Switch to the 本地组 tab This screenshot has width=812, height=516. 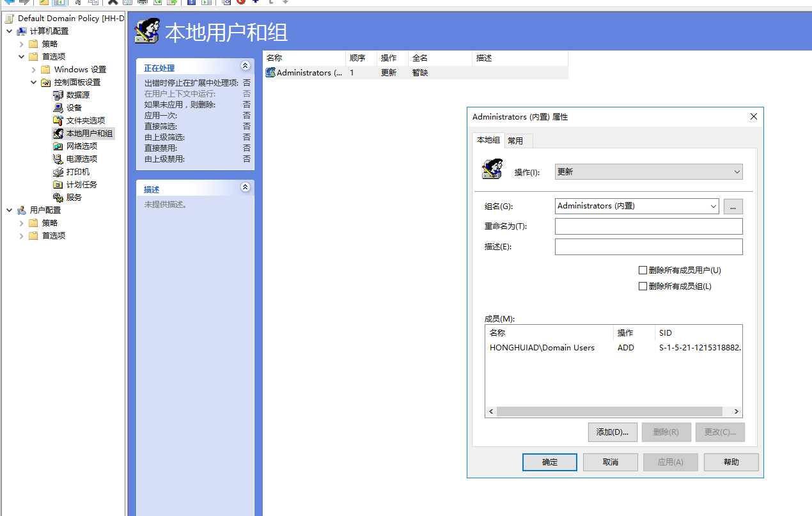click(488, 140)
